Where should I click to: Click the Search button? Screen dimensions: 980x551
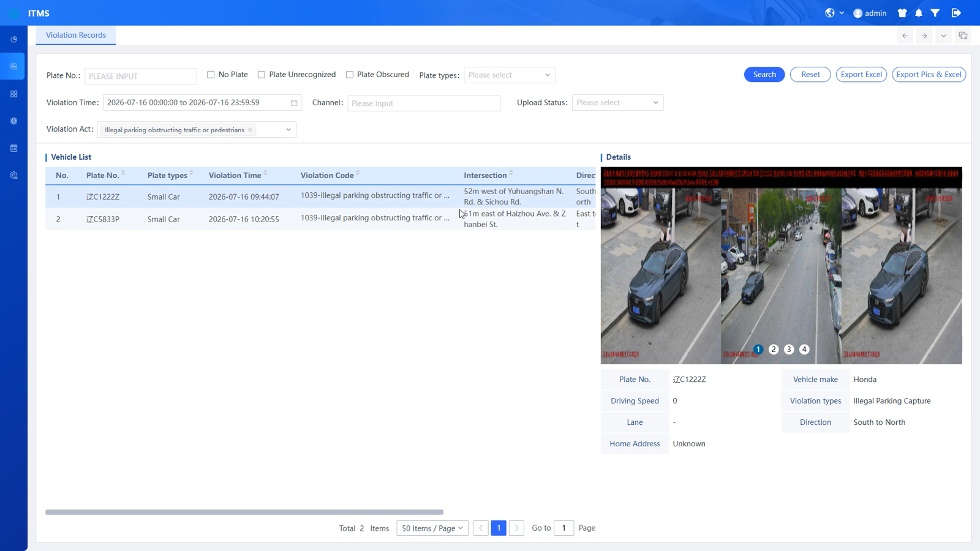764,75
